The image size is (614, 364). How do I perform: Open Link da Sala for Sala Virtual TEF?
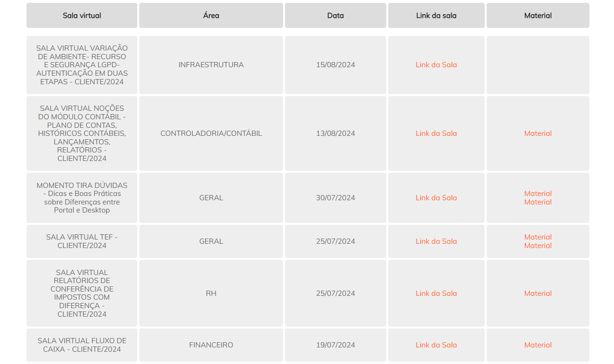[x=436, y=241]
